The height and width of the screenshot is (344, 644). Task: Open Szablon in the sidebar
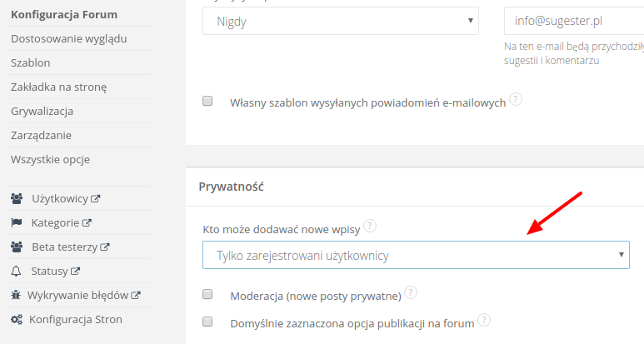[x=31, y=62]
